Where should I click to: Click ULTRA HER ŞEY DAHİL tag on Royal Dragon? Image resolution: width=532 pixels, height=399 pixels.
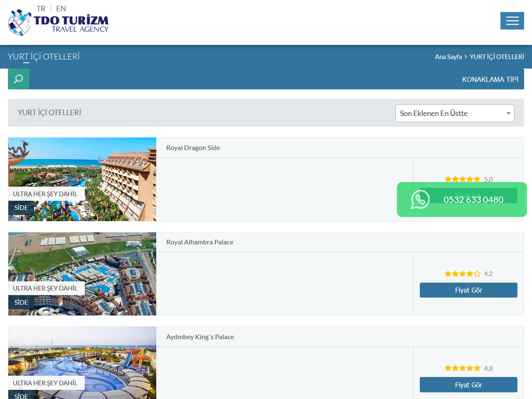[47, 194]
